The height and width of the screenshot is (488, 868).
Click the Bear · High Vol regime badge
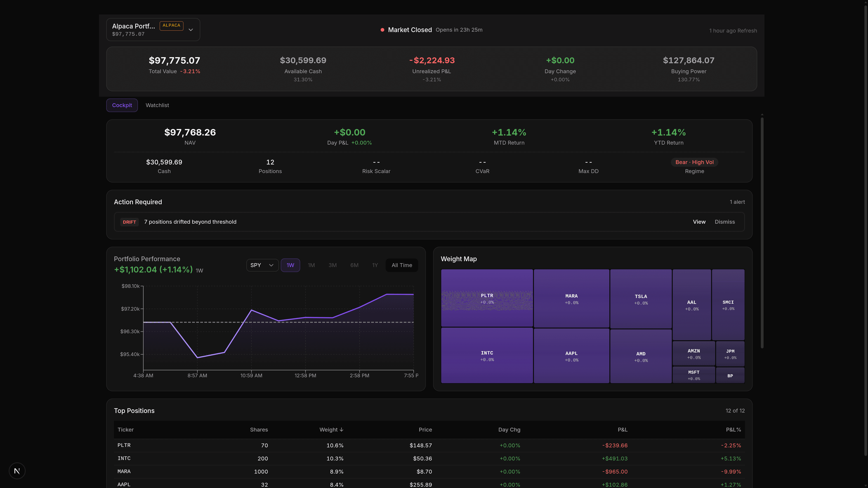[x=694, y=162]
